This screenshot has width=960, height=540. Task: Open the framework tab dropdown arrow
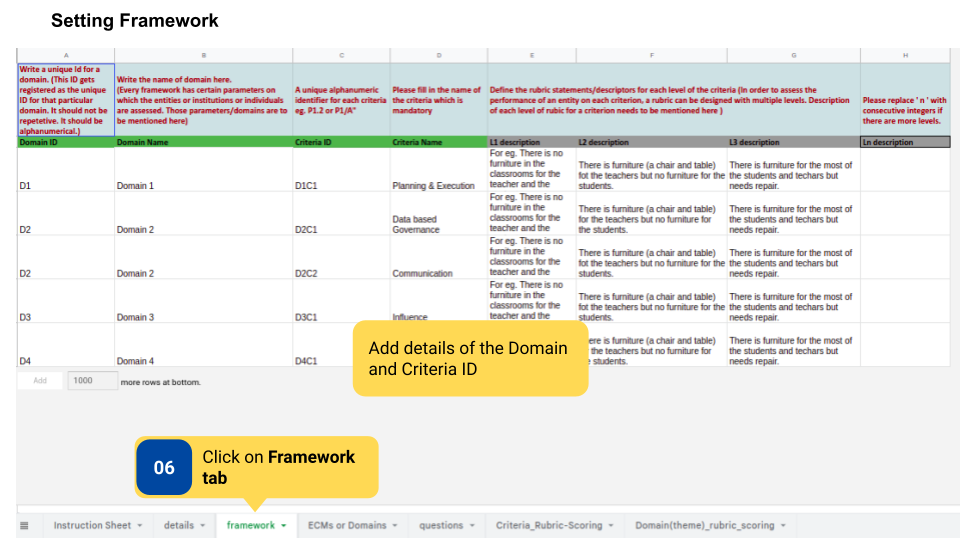click(284, 525)
